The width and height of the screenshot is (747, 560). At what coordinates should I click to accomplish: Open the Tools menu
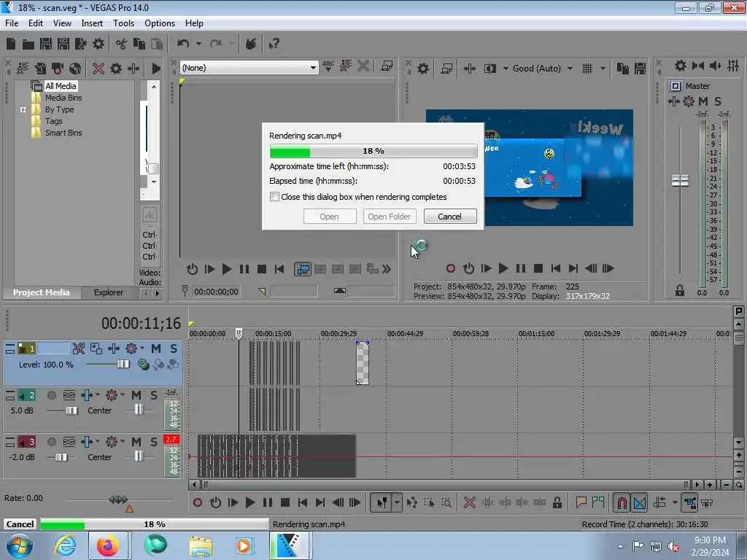123,23
